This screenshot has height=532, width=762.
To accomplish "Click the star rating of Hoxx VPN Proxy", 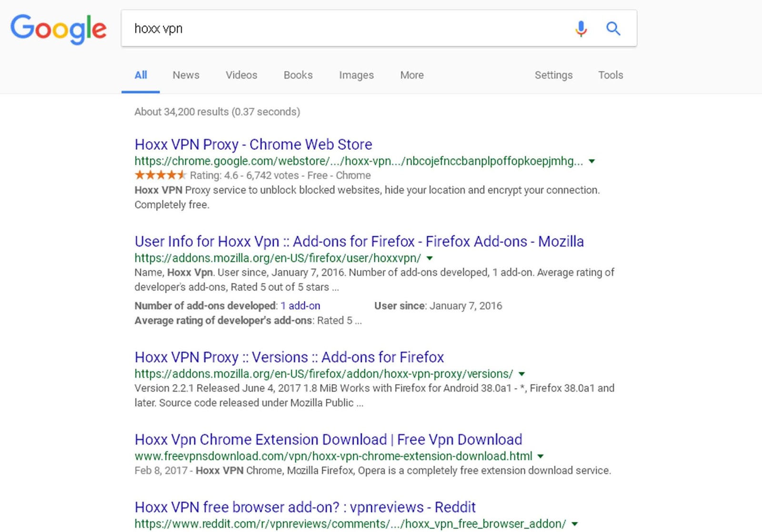I will pyautogui.click(x=160, y=175).
